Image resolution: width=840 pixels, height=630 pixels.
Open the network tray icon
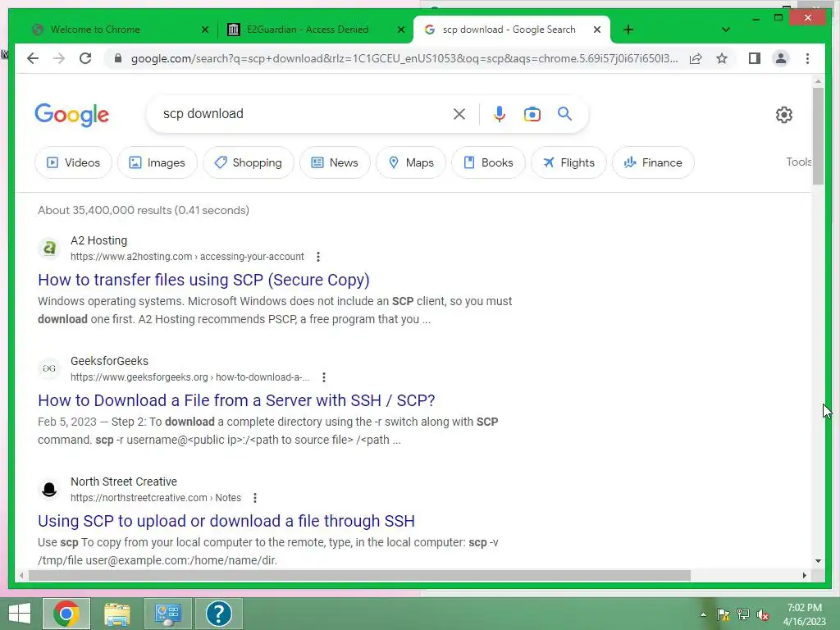pos(743,614)
